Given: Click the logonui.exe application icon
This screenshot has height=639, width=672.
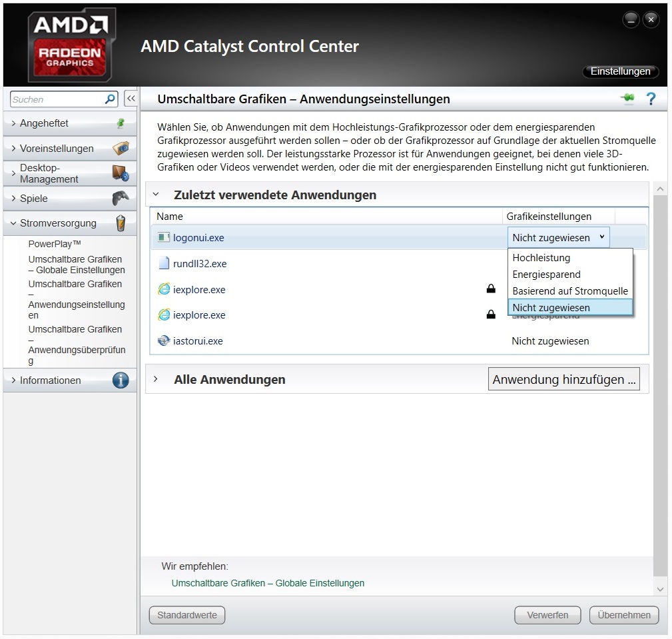Looking at the screenshot, I should click(x=164, y=237).
